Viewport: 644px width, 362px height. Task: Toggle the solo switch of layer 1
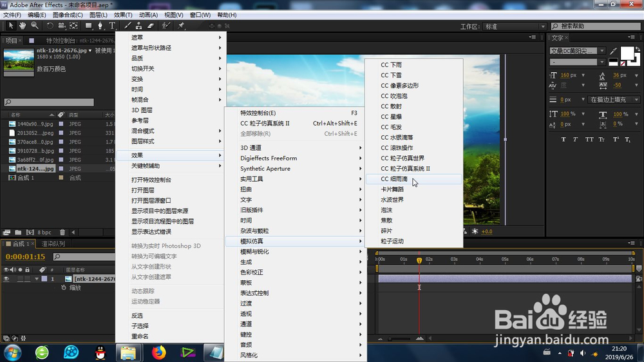pyautogui.click(x=20, y=279)
